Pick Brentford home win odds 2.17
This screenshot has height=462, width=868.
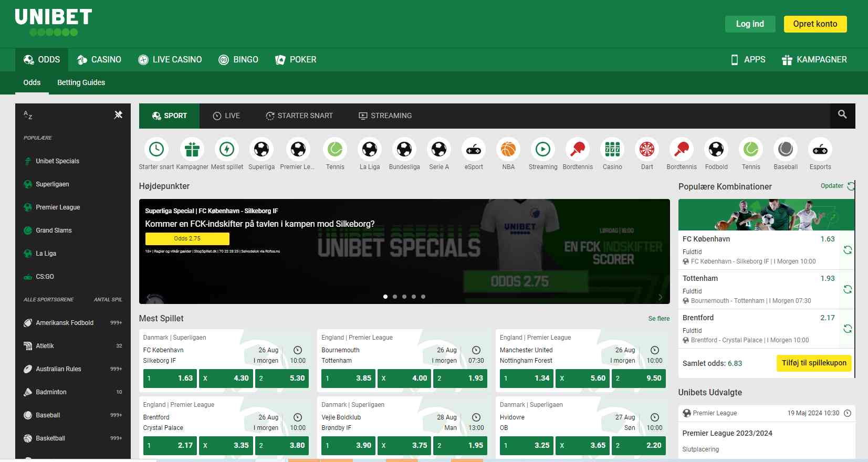[x=170, y=445]
